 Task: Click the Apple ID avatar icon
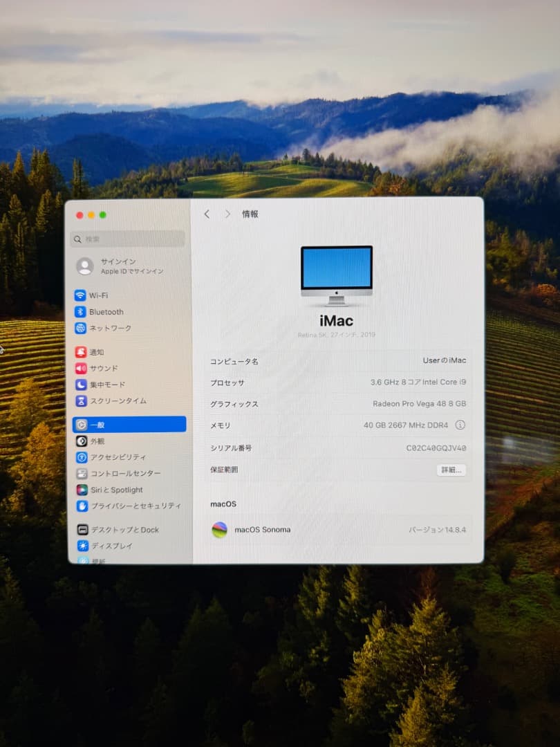[85, 266]
